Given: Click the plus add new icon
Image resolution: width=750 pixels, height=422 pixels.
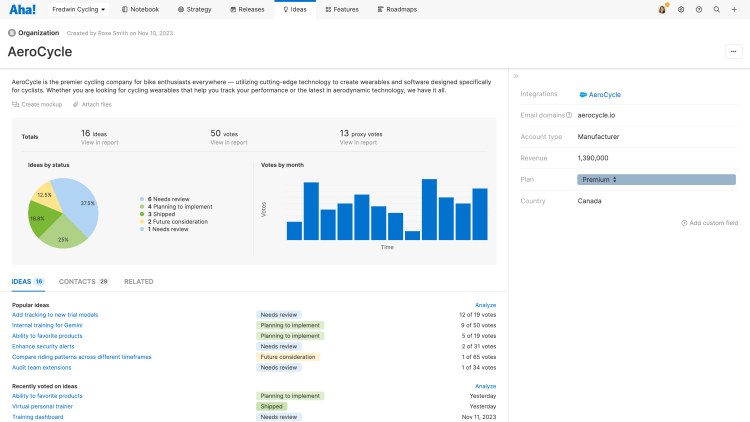Looking at the screenshot, I should (734, 10).
